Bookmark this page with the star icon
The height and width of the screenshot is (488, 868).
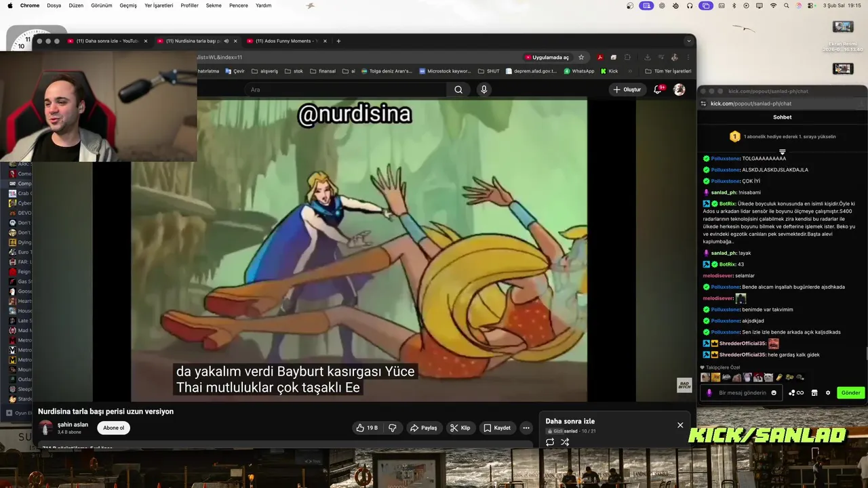tap(581, 58)
